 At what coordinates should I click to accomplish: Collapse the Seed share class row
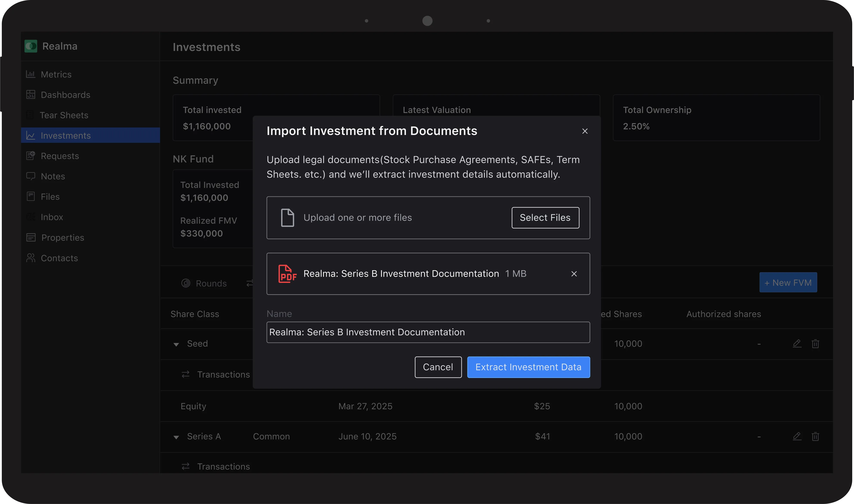tap(176, 344)
